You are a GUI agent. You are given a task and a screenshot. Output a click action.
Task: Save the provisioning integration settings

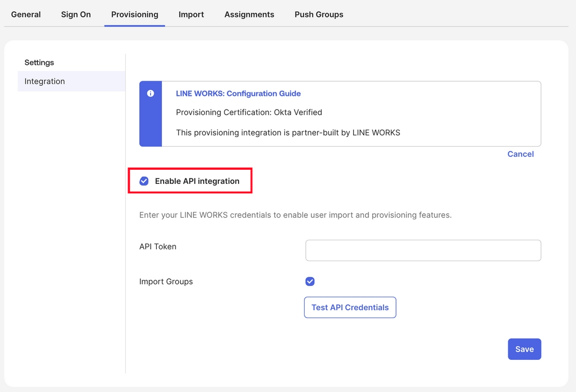click(x=524, y=349)
